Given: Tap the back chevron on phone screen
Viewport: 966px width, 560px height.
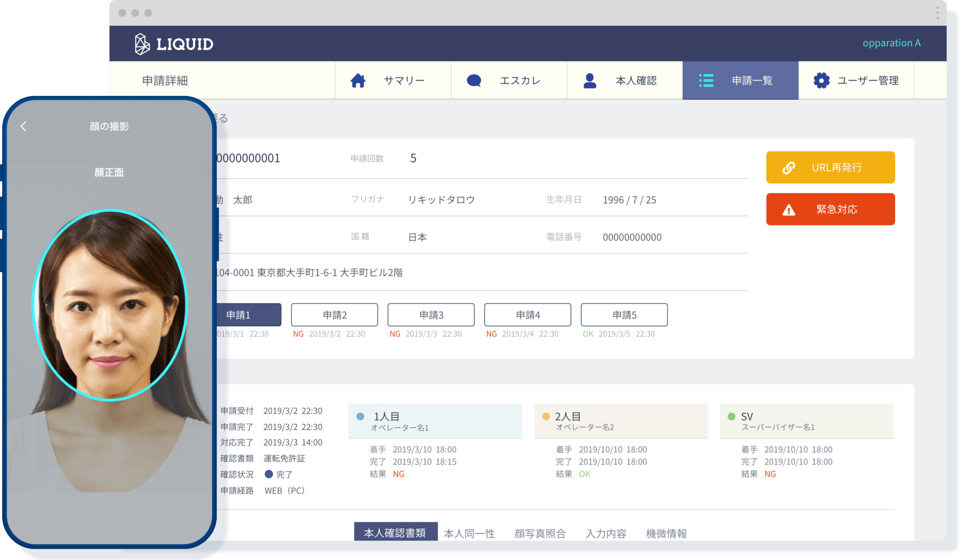Looking at the screenshot, I should click(24, 126).
